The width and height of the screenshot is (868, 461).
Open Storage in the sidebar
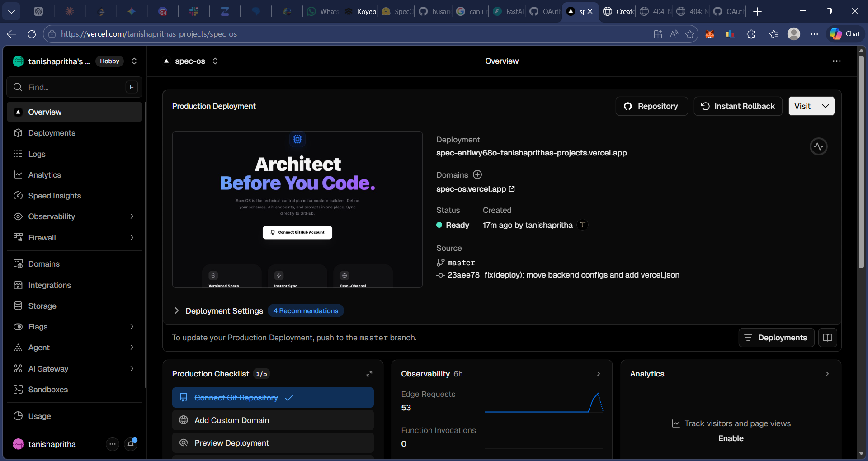pyautogui.click(x=74, y=306)
